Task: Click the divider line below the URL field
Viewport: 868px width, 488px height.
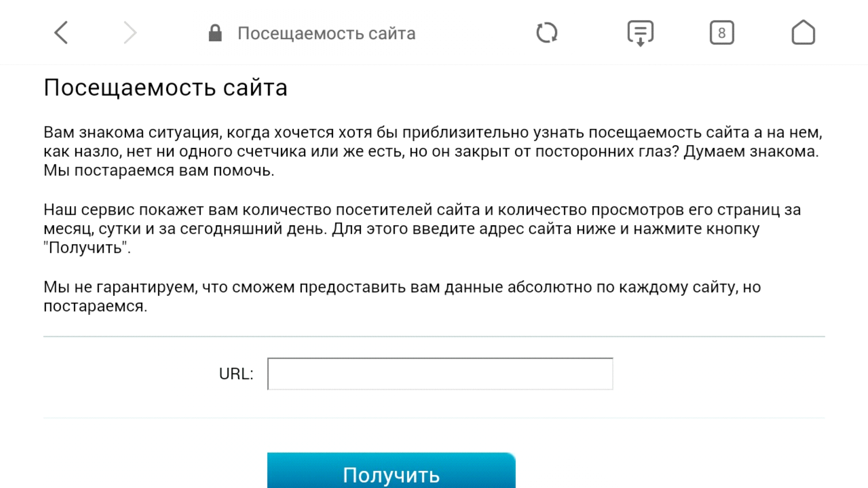Action: (x=434, y=418)
